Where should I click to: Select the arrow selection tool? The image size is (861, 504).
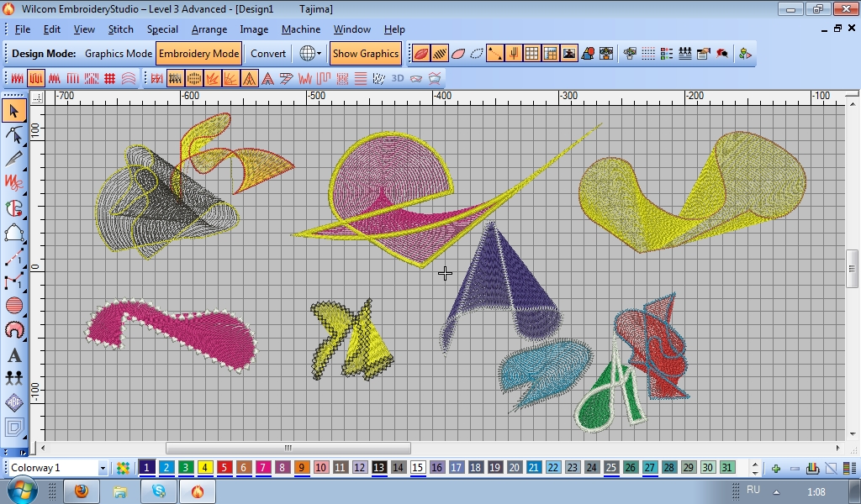coord(14,110)
